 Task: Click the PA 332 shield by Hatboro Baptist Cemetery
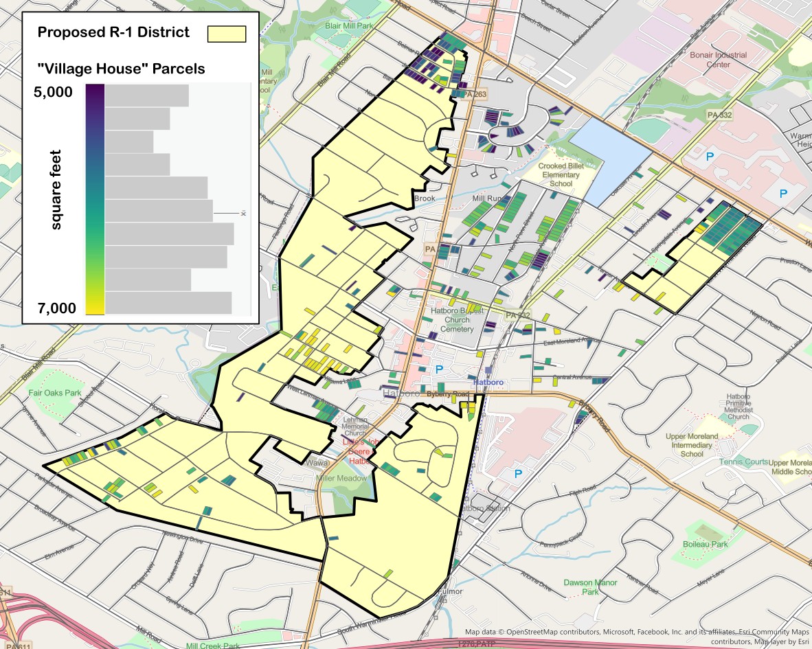coord(519,315)
